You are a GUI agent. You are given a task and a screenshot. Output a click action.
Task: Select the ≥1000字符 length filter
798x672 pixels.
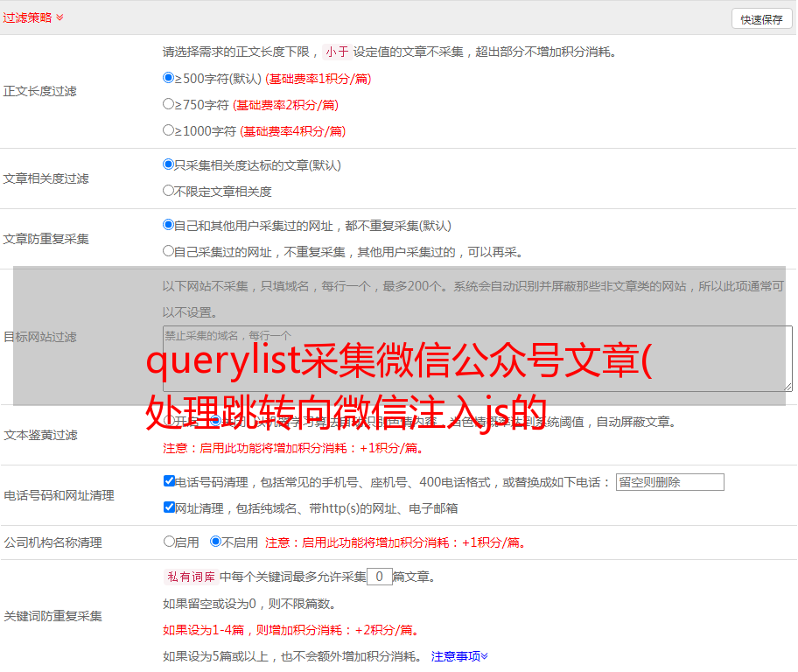169,130
